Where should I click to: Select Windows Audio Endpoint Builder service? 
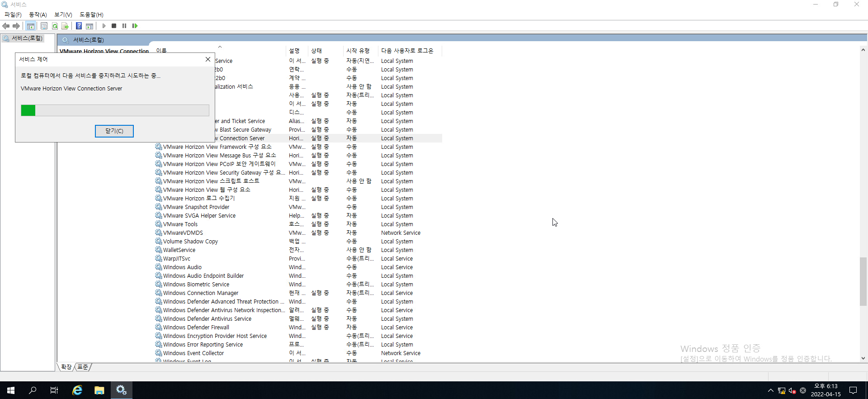pyautogui.click(x=298, y=276)
